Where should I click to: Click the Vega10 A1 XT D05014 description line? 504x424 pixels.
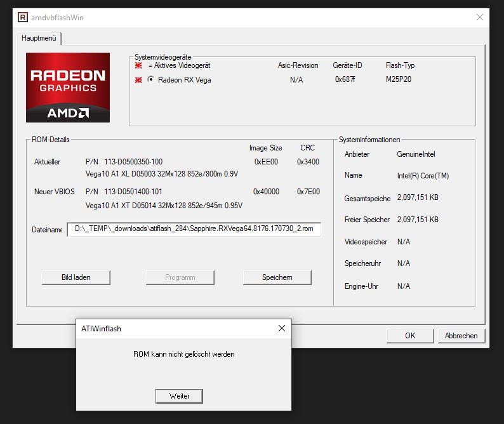click(x=164, y=206)
